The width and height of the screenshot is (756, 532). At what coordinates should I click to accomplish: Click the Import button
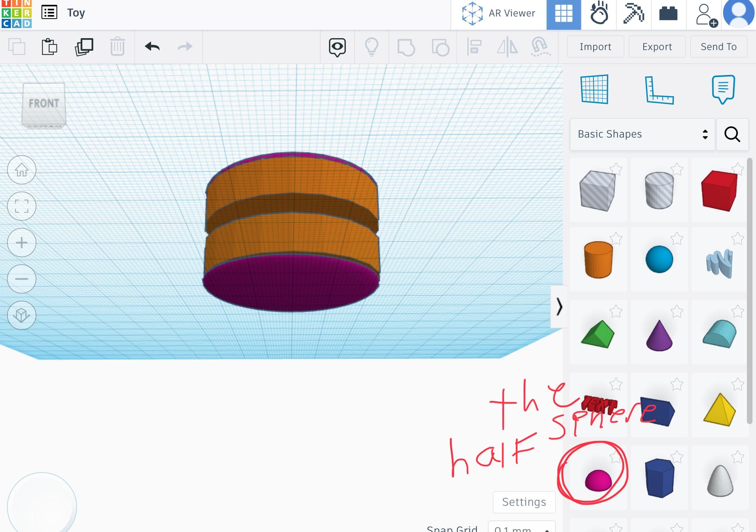[595, 47]
